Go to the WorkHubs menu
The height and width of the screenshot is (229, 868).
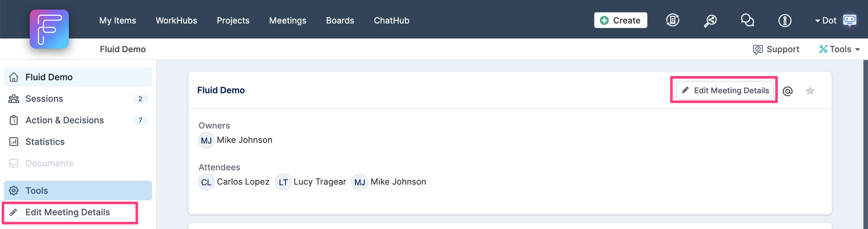tap(176, 21)
